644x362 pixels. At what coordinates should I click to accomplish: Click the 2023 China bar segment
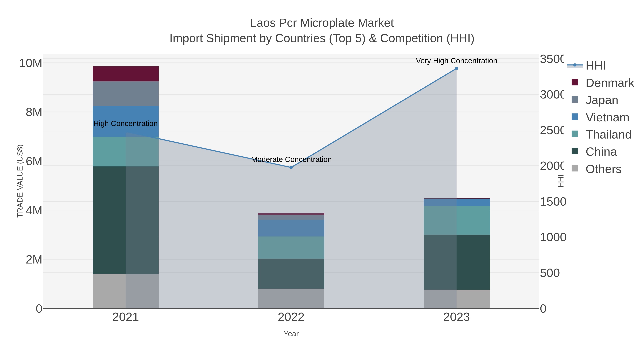tap(457, 262)
